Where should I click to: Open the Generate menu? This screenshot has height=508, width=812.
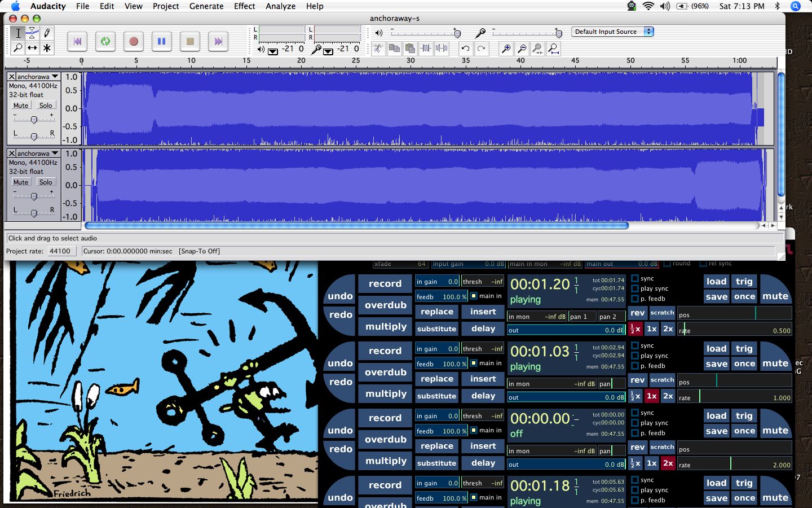coord(206,6)
